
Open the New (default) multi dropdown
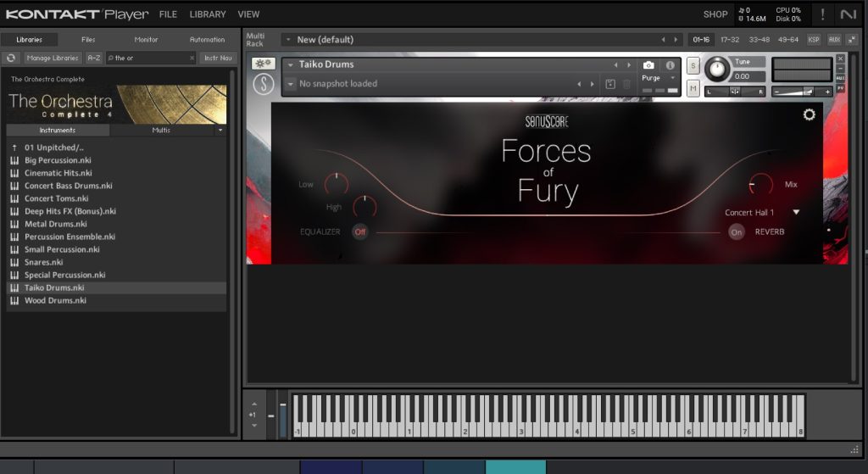click(288, 40)
